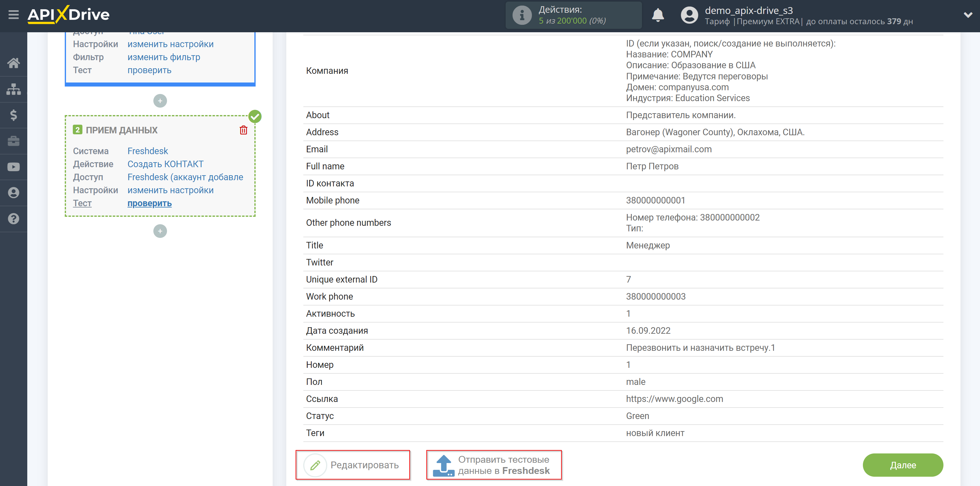Click the 'Тест' label in receiver block

(82, 203)
